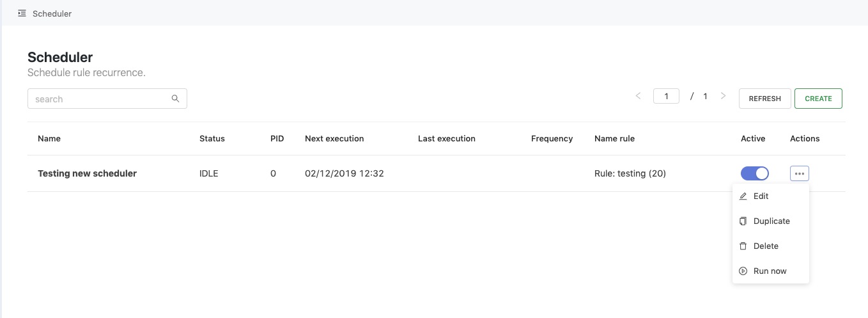The image size is (868, 318).
Task: Go to next page arrow
Action: point(723,96)
